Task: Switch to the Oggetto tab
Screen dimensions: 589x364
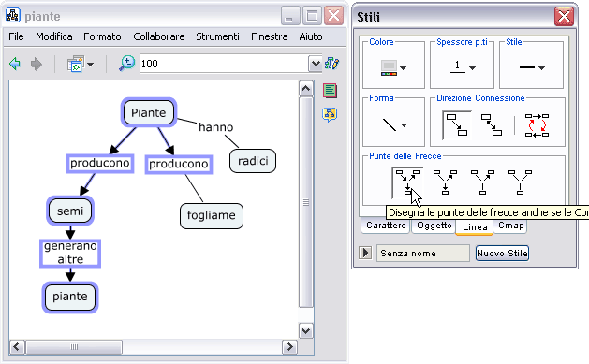Action: pyautogui.click(x=434, y=226)
